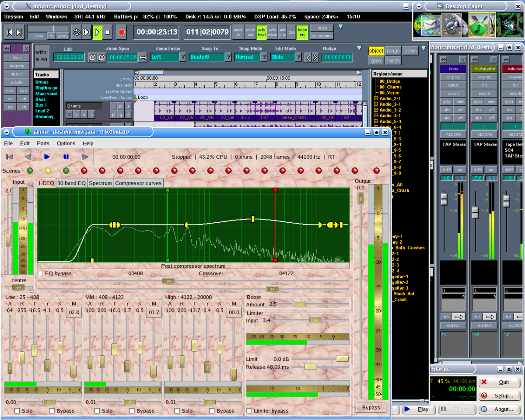Rewind to start in JAMin transport
Screen dimensions: 525x420
coord(10,157)
